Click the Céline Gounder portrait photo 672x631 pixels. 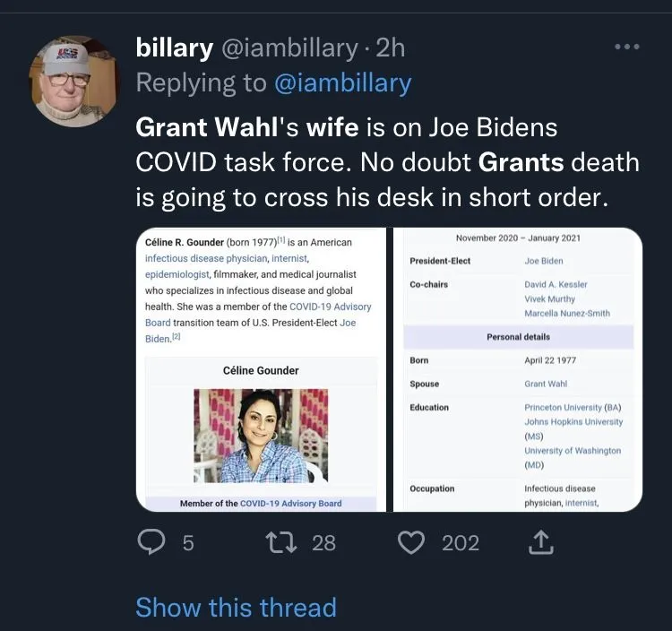point(261,435)
